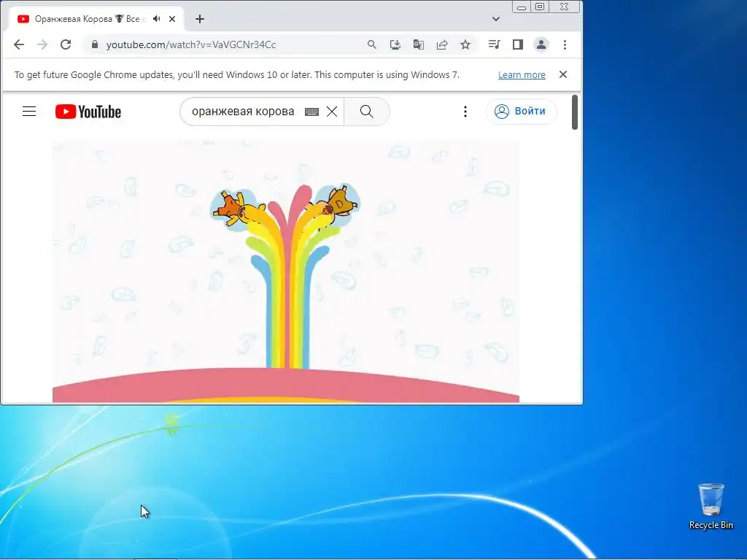Click the browser forward arrow
The image size is (747, 560).
[x=42, y=44]
